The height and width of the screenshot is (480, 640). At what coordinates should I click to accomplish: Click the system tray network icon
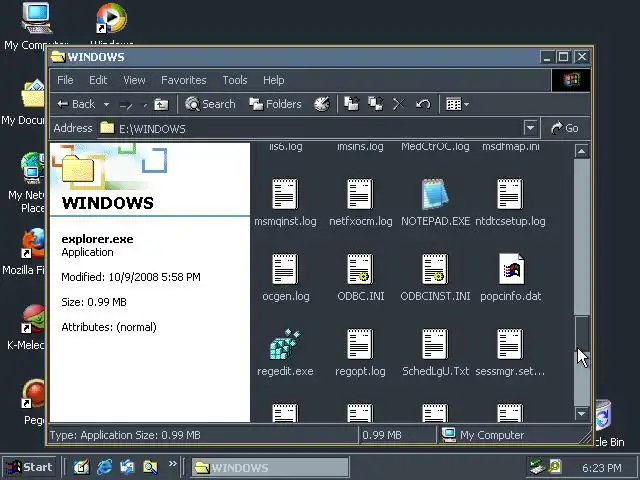536,467
